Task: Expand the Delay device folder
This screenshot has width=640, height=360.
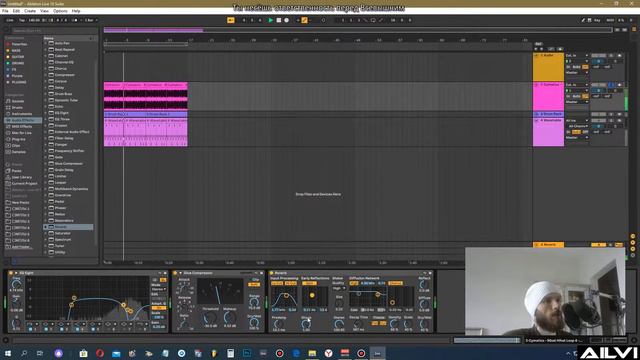Action: pyautogui.click(x=46, y=87)
